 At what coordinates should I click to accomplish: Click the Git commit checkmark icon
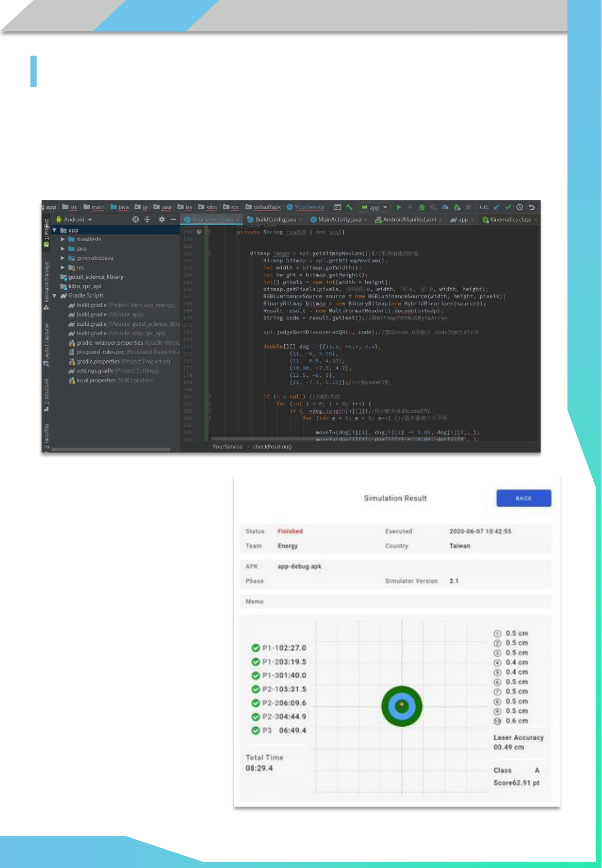click(508, 207)
